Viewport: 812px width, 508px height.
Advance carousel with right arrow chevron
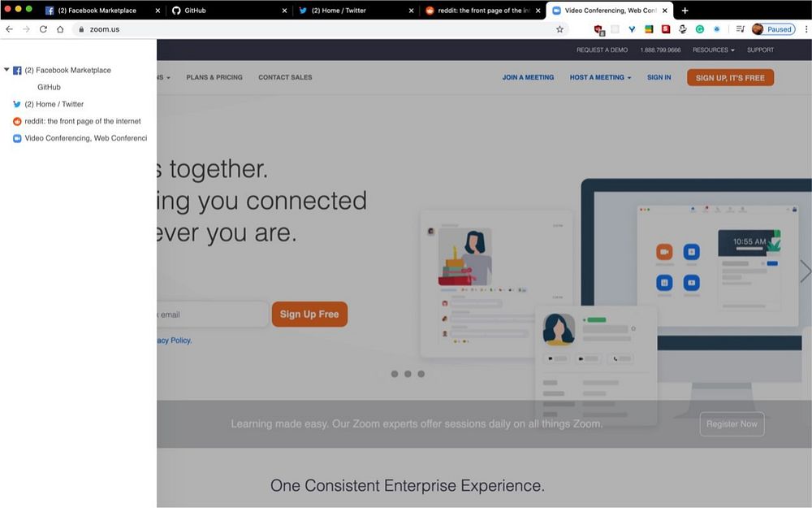click(x=805, y=271)
